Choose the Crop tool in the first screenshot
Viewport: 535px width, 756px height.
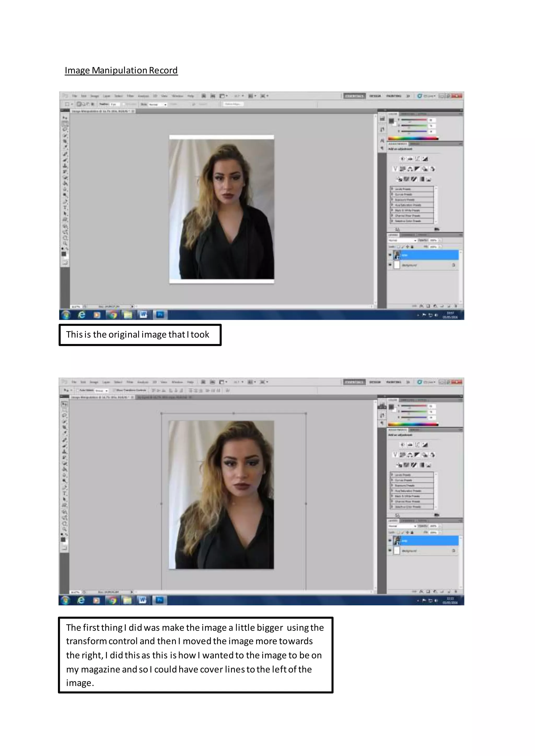tap(65, 141)
